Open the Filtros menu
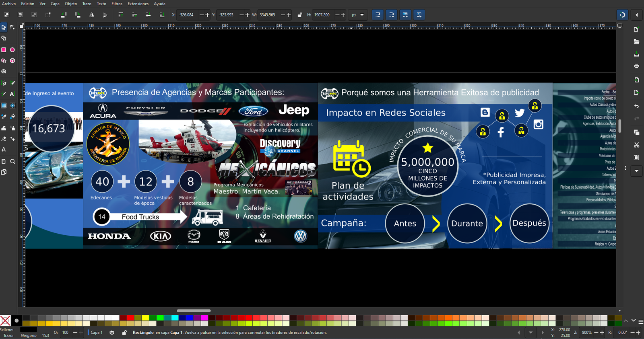The width and height of the screenshot is (644, 339). (117, 4)
